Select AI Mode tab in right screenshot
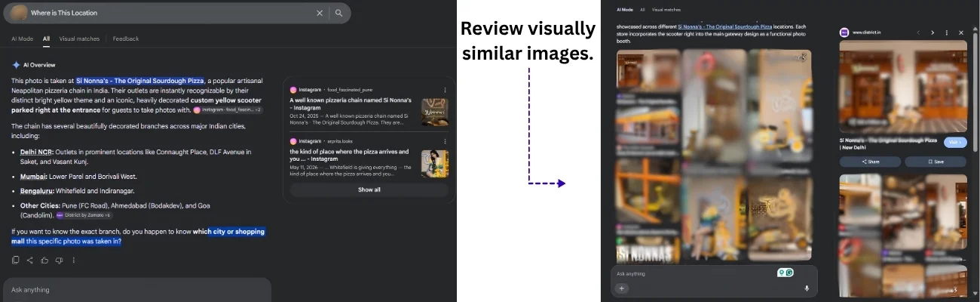The height and width of the screenshot is (302, 980). coord(625,10)
